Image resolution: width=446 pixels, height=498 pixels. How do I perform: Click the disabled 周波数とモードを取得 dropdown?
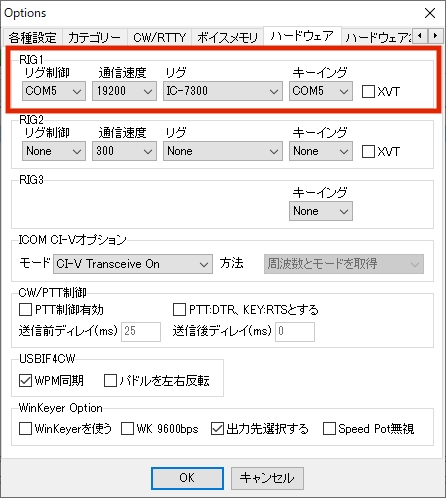(344, 264)
